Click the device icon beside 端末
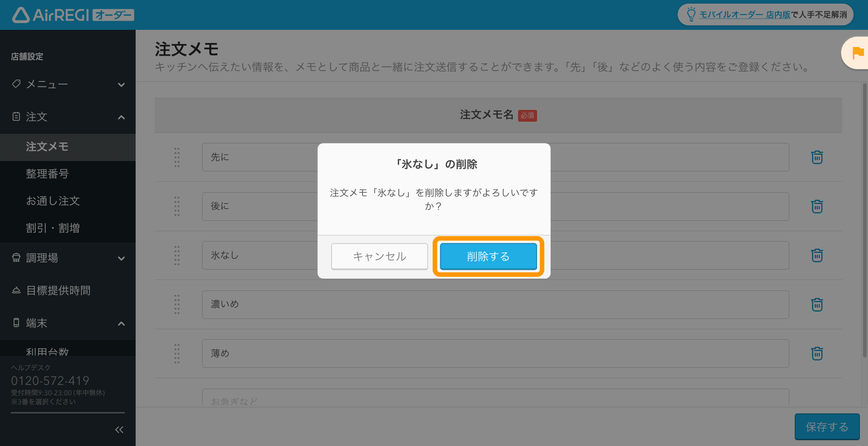The height and width of the screenshot is (446, 868). point(16,323)
